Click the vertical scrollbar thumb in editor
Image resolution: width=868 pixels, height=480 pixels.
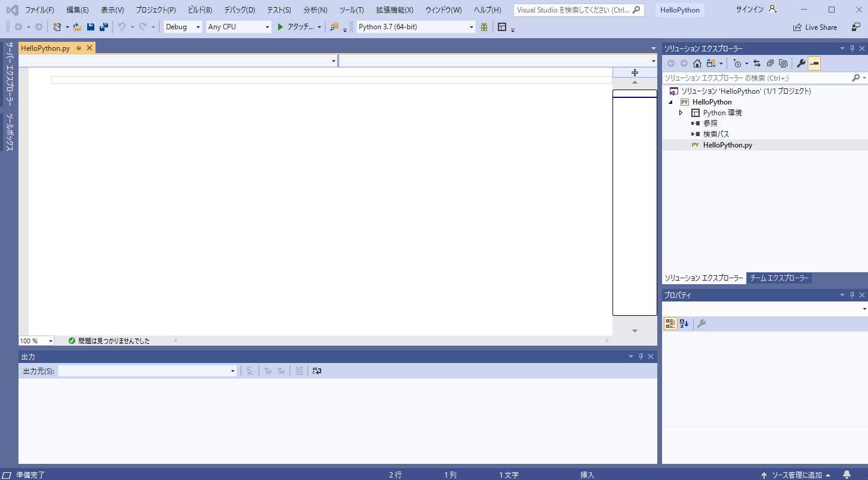(635, 202)
